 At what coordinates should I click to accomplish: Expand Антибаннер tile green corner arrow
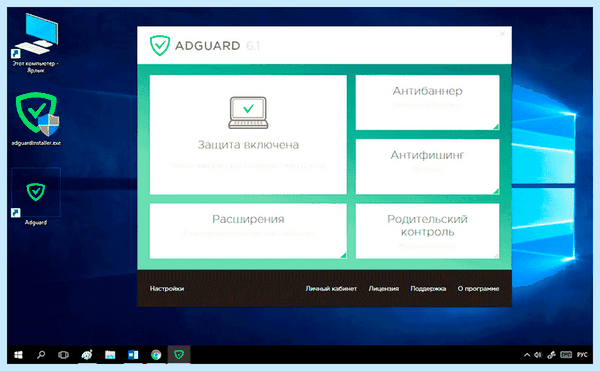click(x=496, y=126)
